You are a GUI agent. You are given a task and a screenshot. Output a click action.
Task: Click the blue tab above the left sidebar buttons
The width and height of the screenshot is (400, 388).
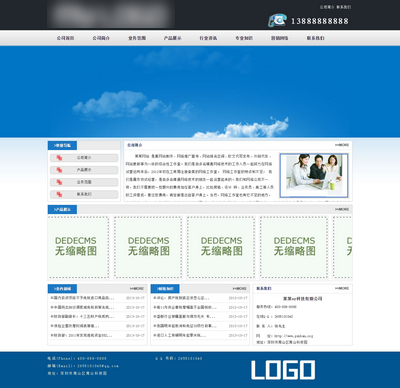coord(62,145)
